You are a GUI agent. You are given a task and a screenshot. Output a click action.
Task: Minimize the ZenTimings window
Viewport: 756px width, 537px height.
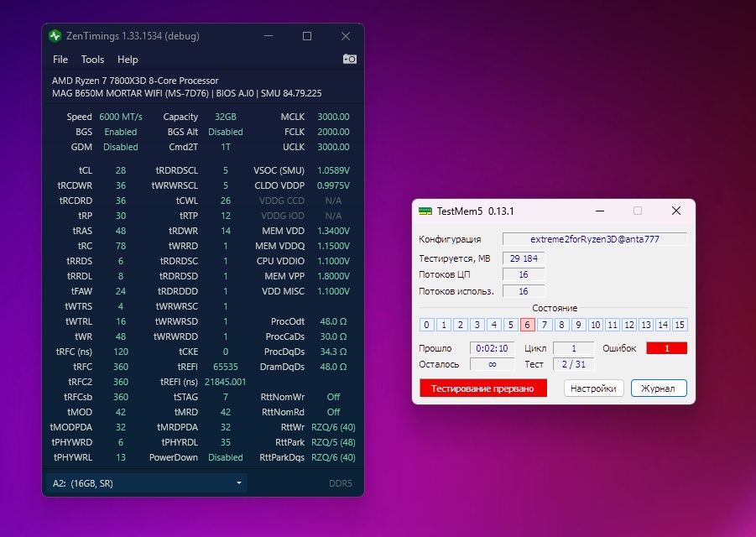(x=269, y=36)
